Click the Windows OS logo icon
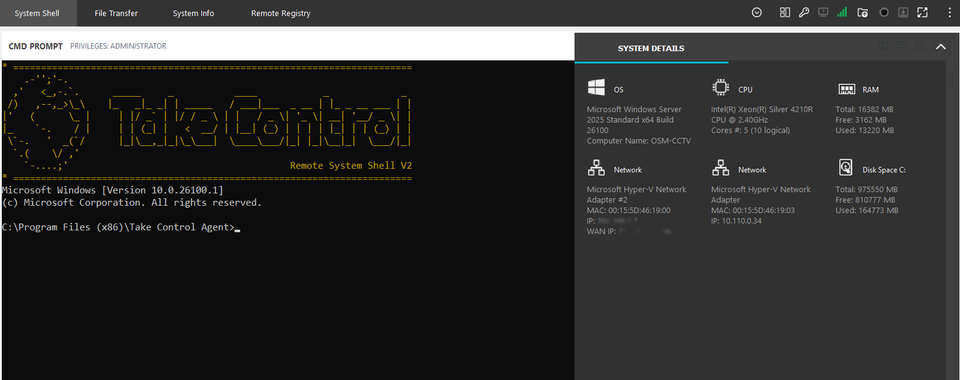Screen dimensions: 960x380 click(596, 88)
